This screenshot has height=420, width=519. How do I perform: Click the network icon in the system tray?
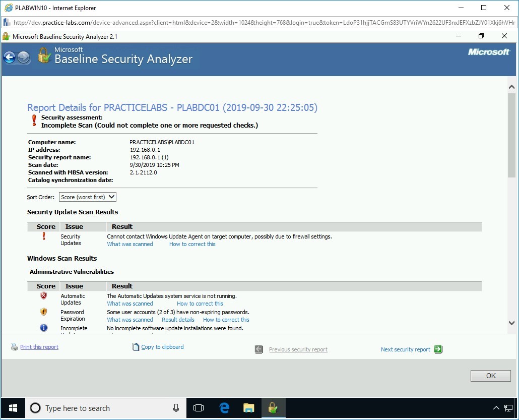[508, 408]
